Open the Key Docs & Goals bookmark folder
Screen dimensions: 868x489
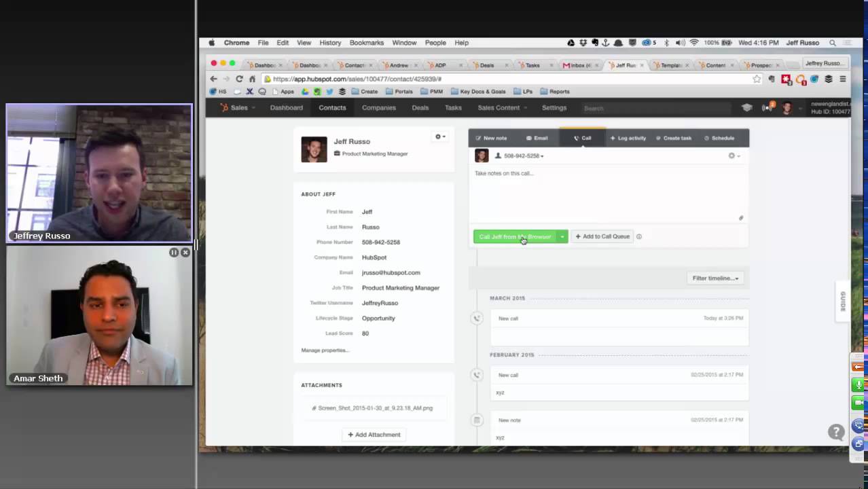[477, 92]
